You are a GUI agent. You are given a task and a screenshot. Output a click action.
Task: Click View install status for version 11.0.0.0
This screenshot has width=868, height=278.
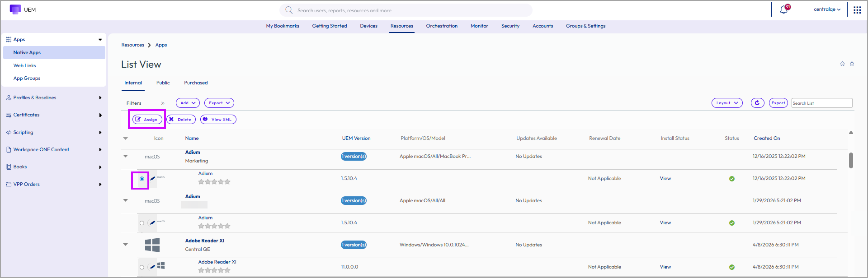(x=665, y=267)
